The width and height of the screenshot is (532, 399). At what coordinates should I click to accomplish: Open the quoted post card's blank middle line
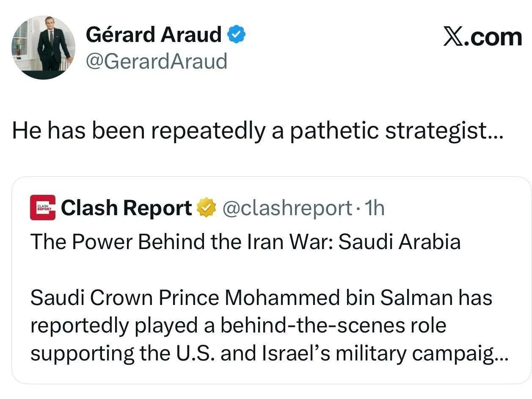pos(271,270)
